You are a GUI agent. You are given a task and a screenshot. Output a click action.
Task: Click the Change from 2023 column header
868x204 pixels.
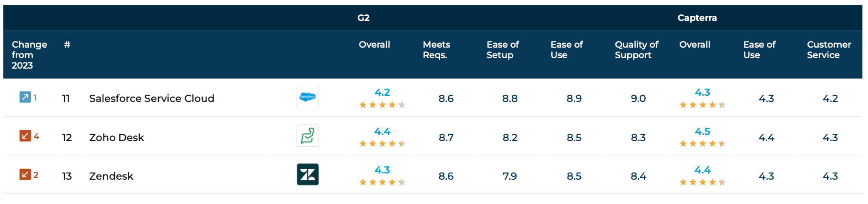point(29,55)
